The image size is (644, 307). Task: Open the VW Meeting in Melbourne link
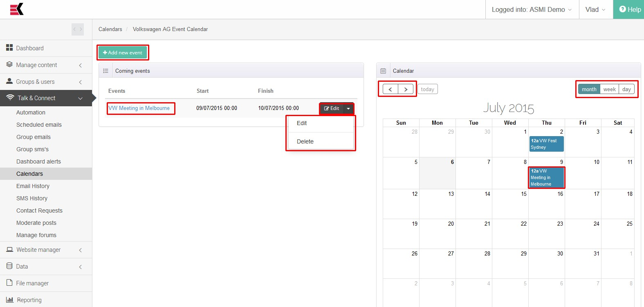[x=139, y=108]
